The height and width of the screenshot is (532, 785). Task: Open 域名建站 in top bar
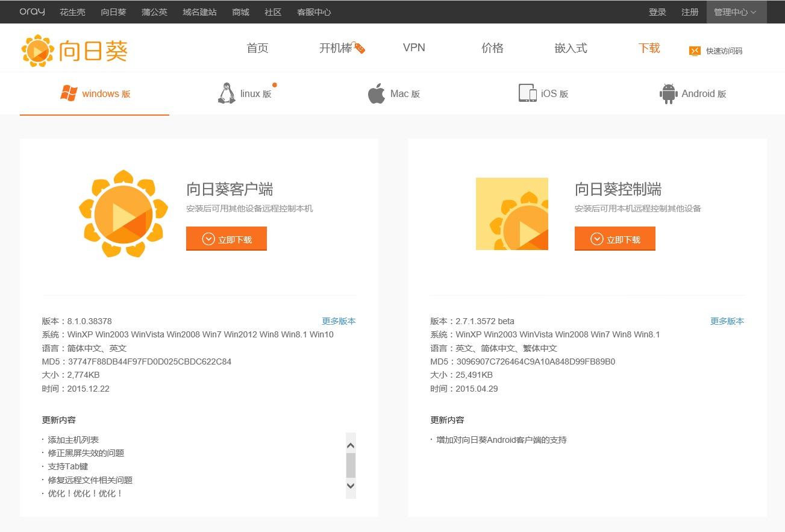(200, 12)
